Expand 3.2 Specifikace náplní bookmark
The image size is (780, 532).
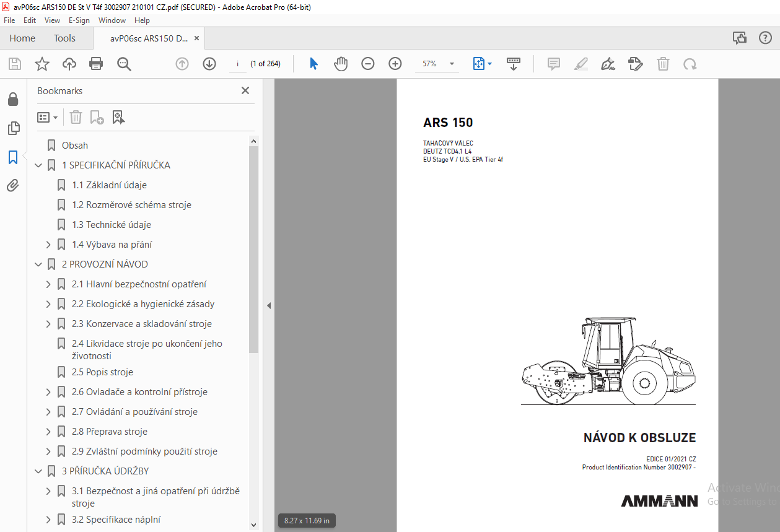pyautogui.click(x=48, y=520)
